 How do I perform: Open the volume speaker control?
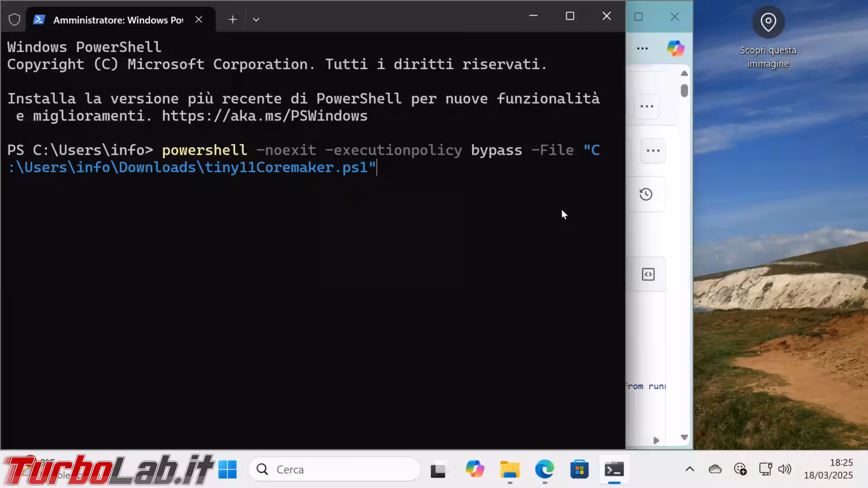(x=785, y=469)
